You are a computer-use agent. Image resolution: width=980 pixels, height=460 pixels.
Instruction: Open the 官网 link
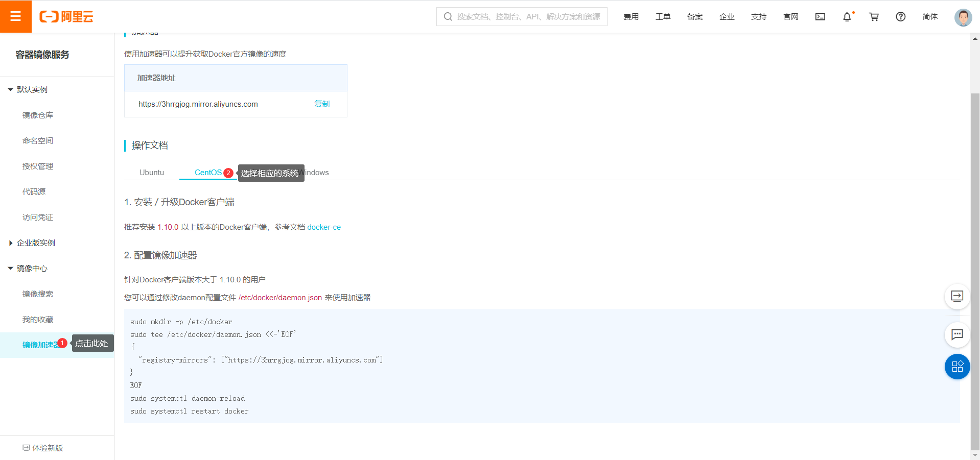click(x=791, y=17)
